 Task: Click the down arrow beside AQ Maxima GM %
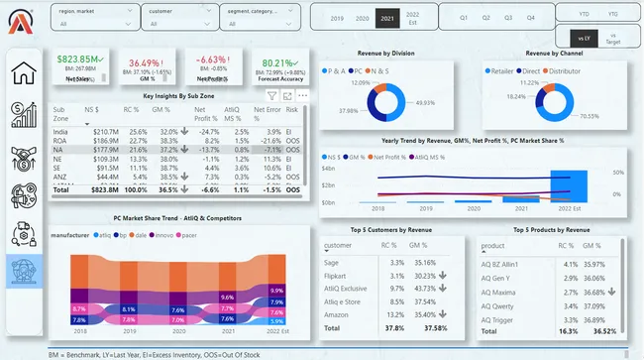point(612,292)
